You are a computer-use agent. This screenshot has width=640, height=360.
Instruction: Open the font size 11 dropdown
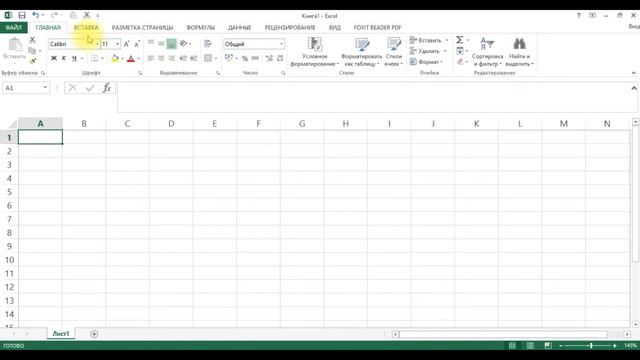tap(118, 44)
